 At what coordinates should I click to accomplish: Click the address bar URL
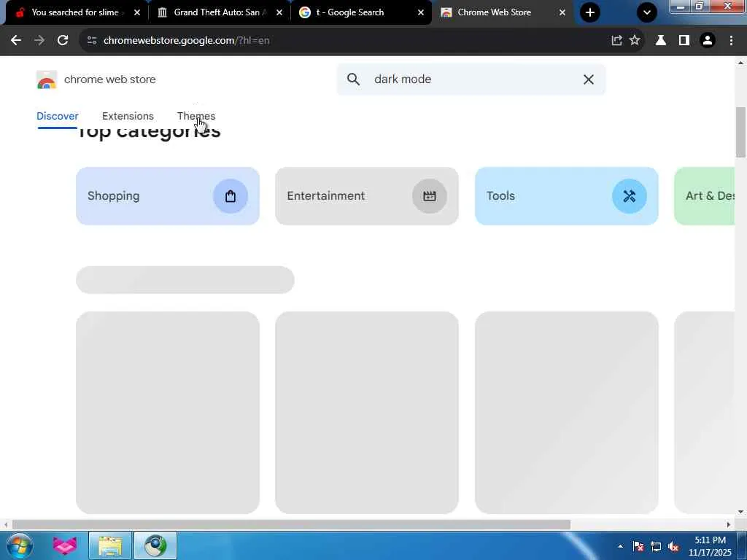(186, 41)
